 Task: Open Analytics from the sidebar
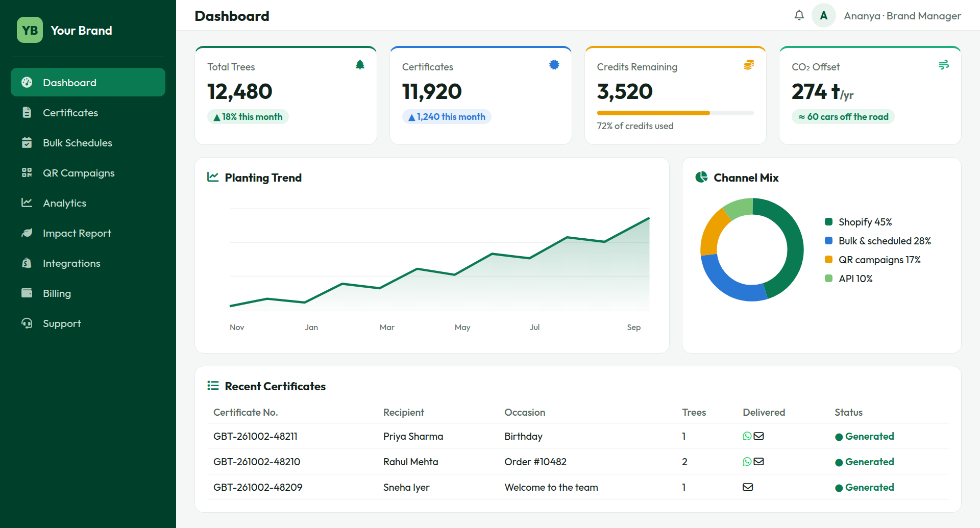coord(88,203)
